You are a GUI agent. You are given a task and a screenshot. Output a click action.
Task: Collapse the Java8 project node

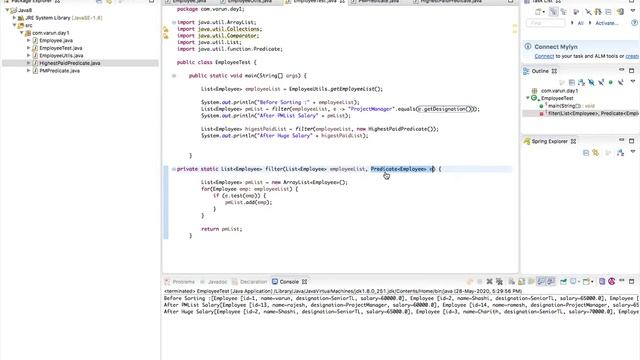pos(7,10)
